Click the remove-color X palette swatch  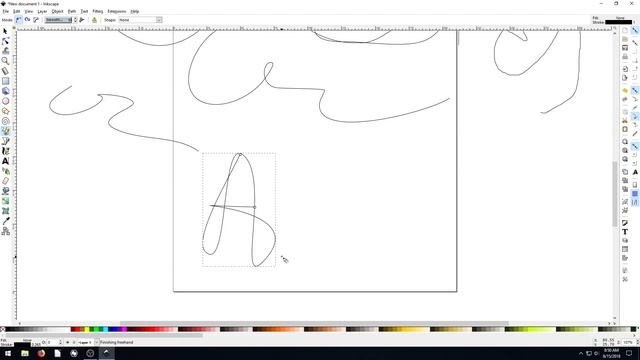point(2,329)
